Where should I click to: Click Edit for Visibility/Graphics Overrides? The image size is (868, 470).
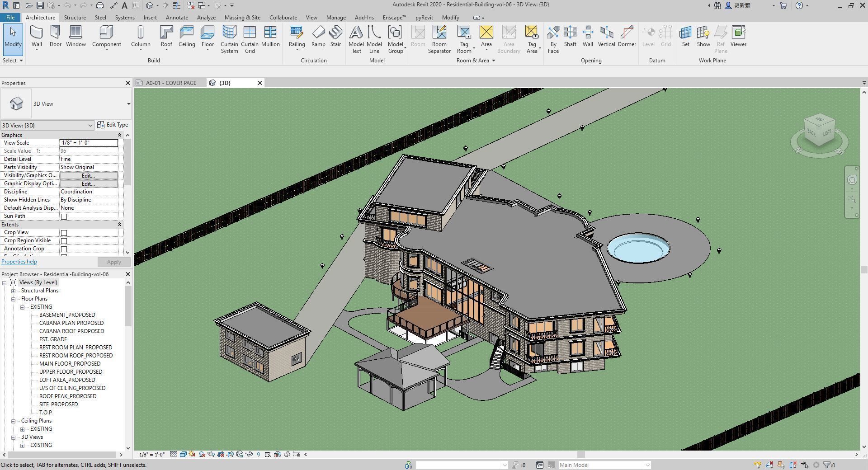pos(88,175)
